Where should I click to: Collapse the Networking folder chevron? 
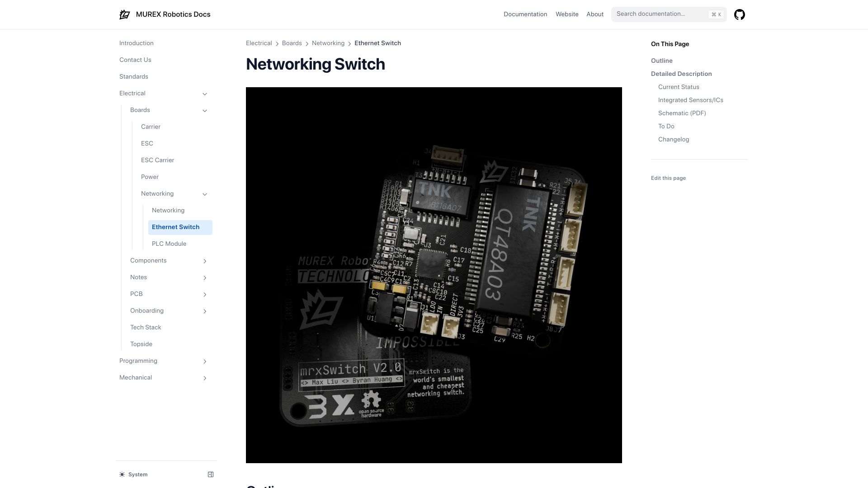pyautogui.click(x=205, y=194)
